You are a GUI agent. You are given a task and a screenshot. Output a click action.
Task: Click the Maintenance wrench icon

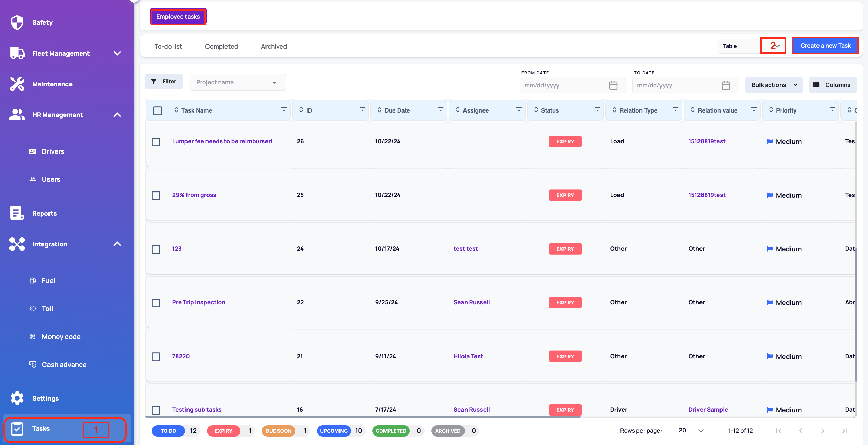(x=17, y=84)
